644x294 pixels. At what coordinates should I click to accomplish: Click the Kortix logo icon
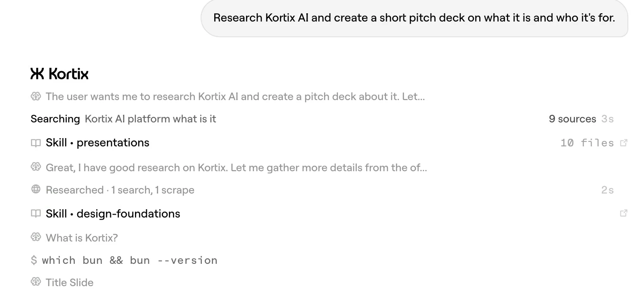pos(37,74)
